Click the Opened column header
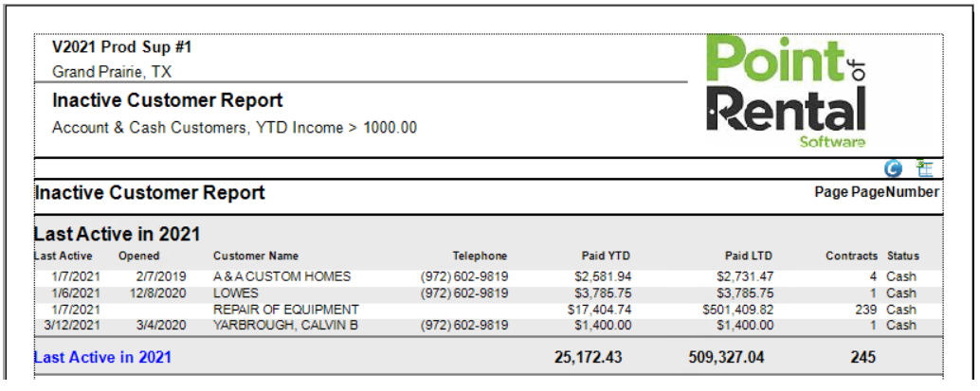The width and height of the screenshot is (980, 391). 138,256
